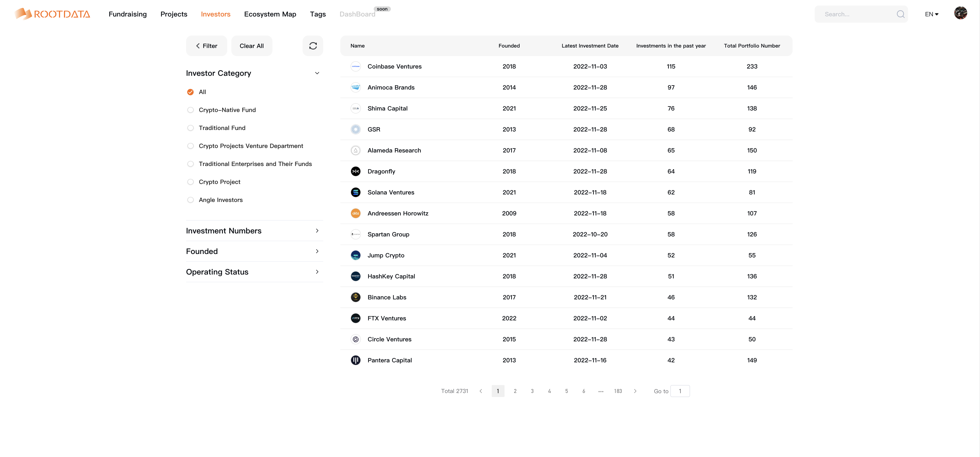This screenshot has height=457, width=980.
Task: Click the Jump Crypto logo
Action: [355, 255]
